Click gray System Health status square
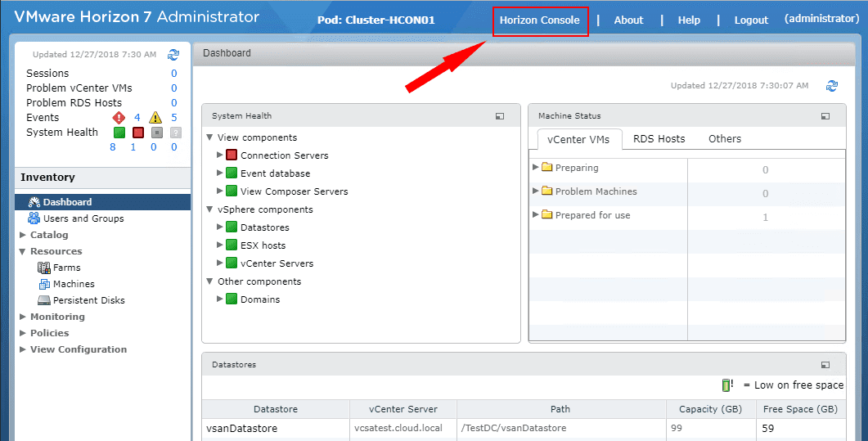 coord(156,133)
